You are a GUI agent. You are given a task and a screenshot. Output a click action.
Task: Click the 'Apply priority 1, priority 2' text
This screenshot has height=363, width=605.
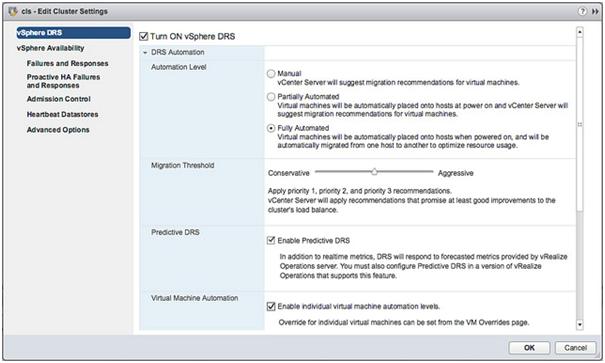[360, 191]
